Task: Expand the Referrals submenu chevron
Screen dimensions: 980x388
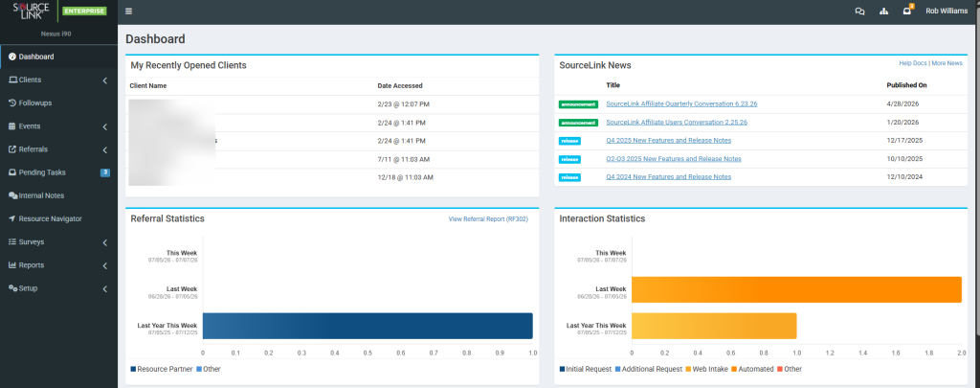Action: pos(105,149)
